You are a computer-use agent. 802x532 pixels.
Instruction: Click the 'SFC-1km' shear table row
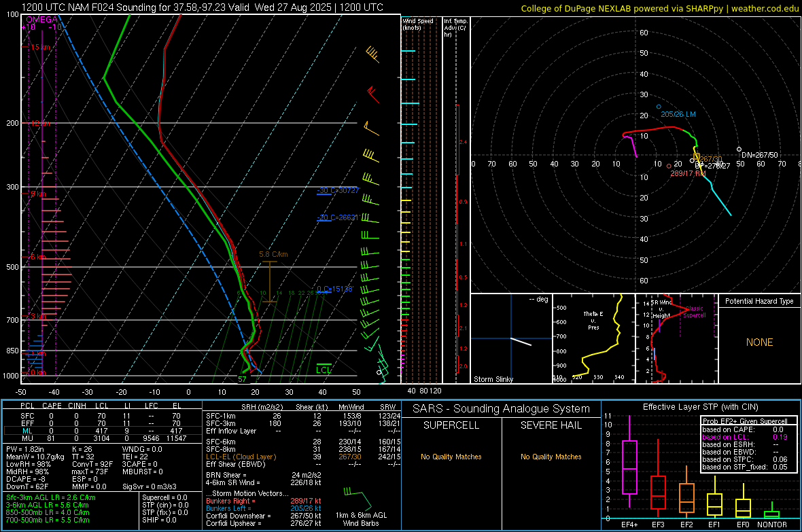pyautogui.click(x=303, y=416)
